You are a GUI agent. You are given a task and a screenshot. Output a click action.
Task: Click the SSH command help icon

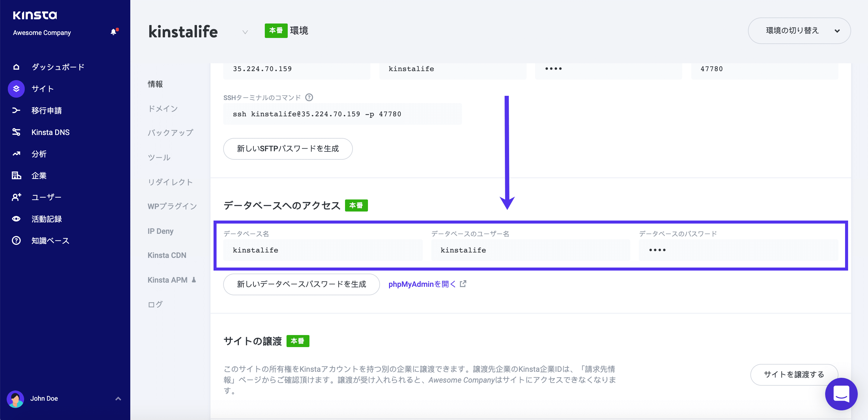point(309,97)
